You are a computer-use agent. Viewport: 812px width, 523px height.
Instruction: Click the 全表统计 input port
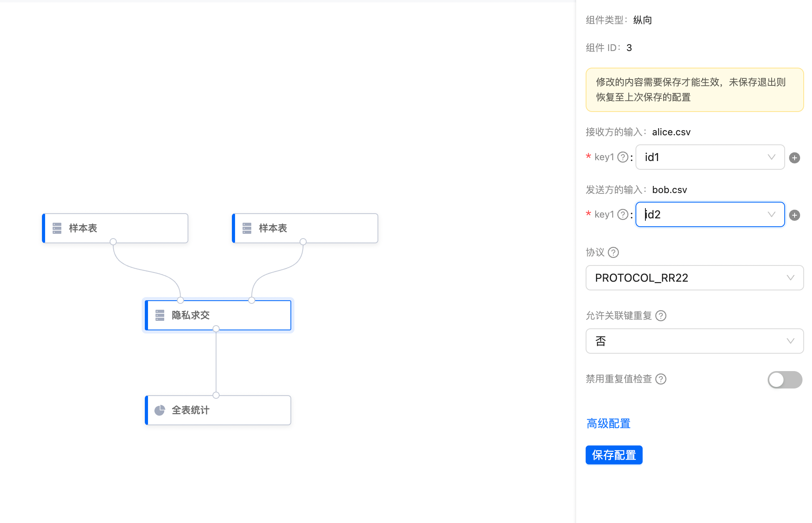point(216,395)
